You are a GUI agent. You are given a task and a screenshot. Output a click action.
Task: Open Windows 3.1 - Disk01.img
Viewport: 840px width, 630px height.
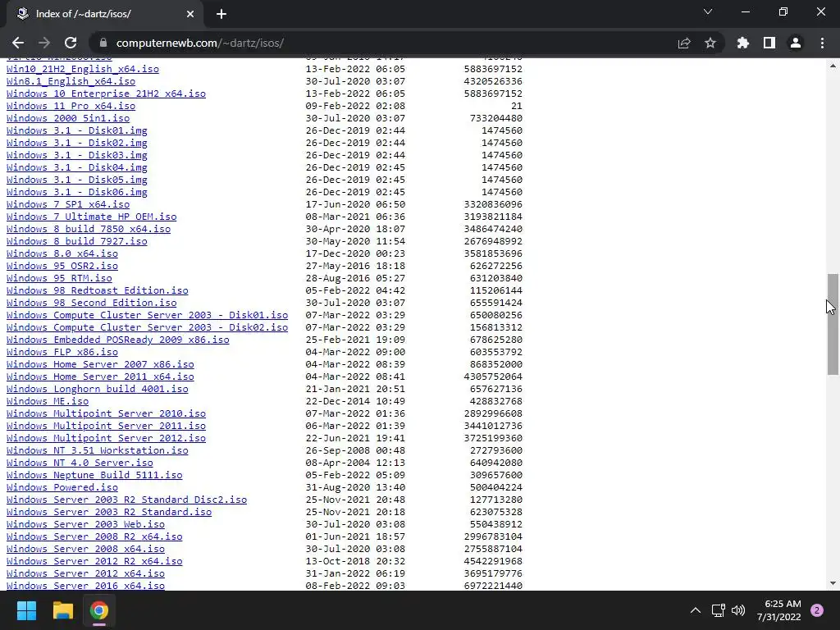[x=76, y=130]
